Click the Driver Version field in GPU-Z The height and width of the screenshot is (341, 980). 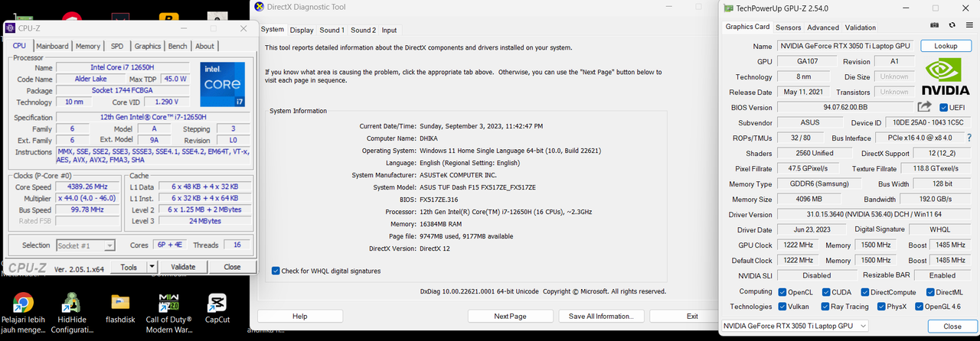point(875,214)
